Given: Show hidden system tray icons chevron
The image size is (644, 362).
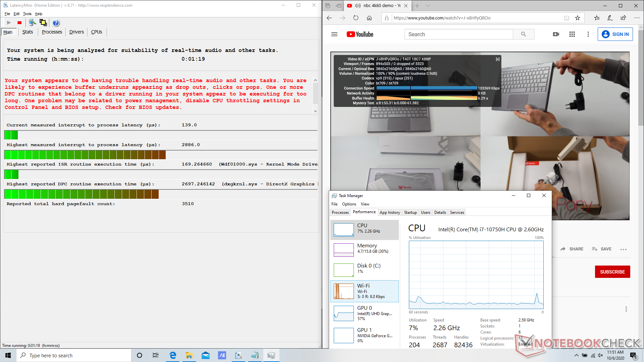Looking at the screenshot, I should coord(576,355).
